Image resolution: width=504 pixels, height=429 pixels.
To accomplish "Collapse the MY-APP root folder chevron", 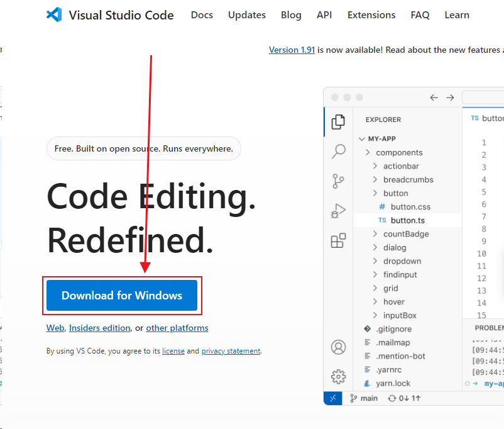I will (362, 139).
